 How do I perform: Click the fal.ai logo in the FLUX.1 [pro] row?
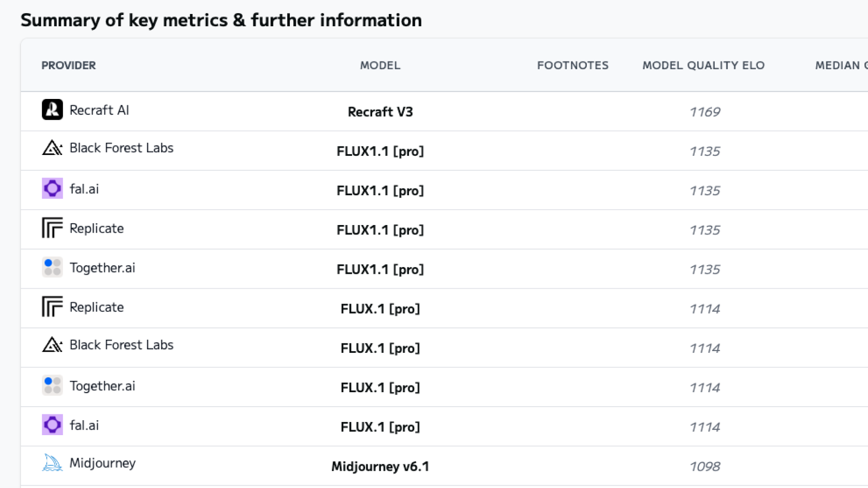pos(52,425)
